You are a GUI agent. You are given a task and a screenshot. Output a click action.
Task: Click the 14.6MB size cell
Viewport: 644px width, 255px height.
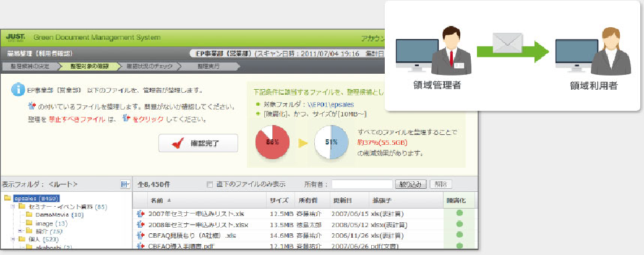click(x=281, y=235)
